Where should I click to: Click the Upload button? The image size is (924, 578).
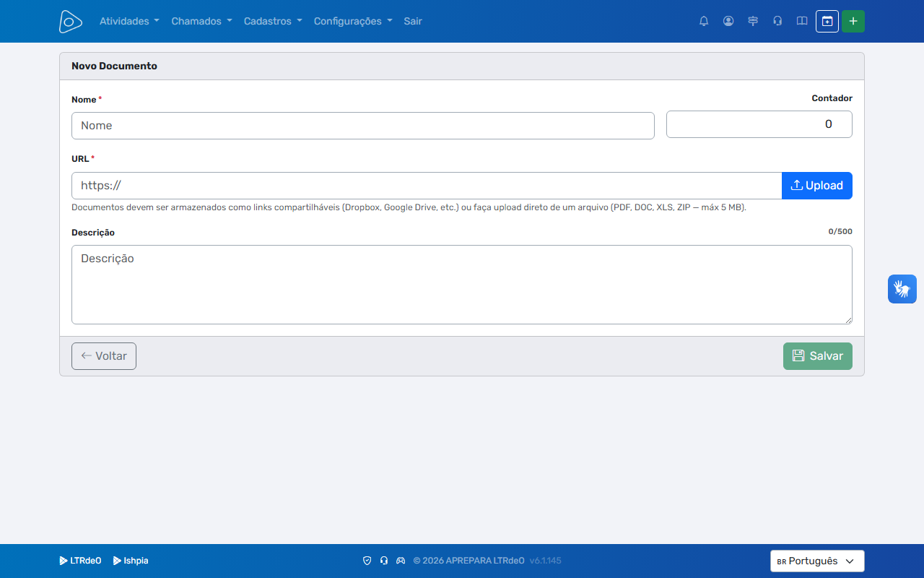click(817, 186)
